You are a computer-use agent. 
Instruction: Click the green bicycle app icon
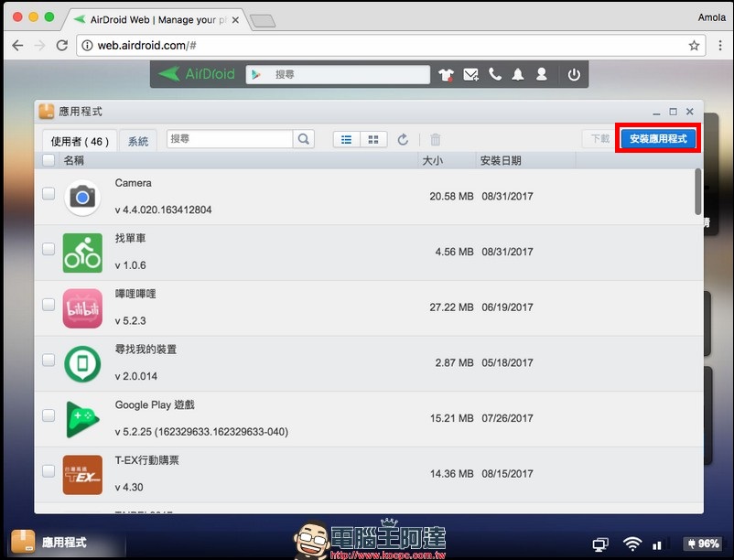[x=82, y=253]
